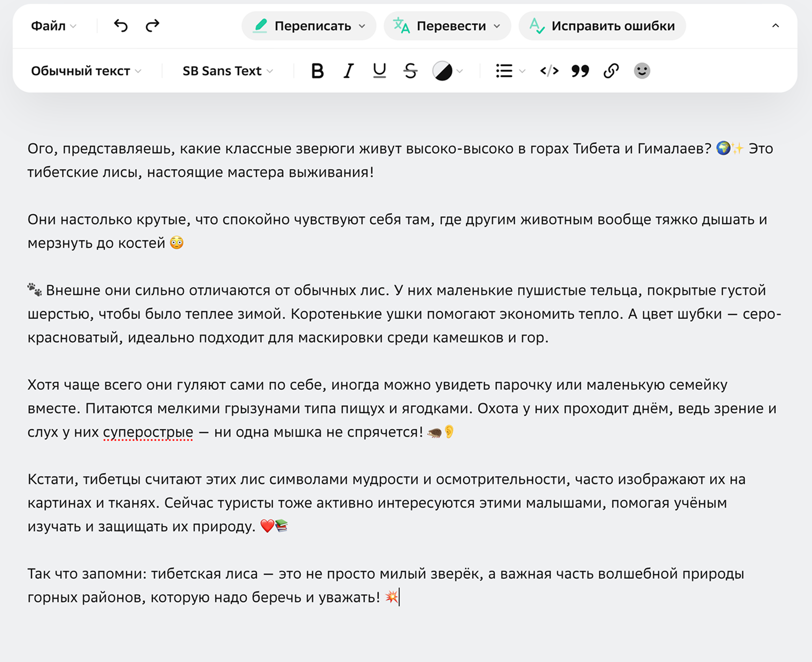Click the undo arrow
This screenshot has width=812, height=662.
[x=120, y=25]
